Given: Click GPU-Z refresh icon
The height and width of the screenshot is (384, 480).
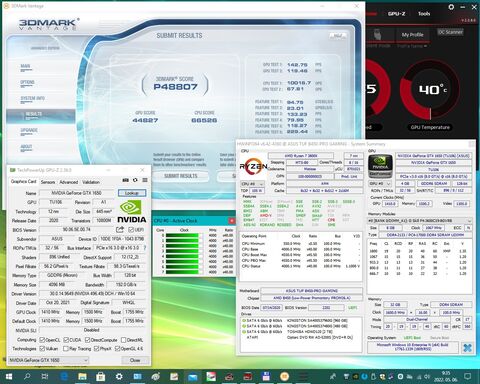Looking at the screenshot, I should [135, 180].
